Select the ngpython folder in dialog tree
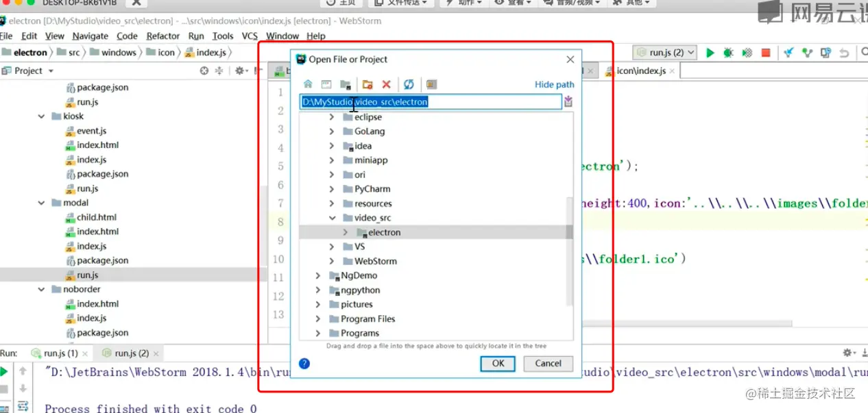 click(x=360, y=290)
